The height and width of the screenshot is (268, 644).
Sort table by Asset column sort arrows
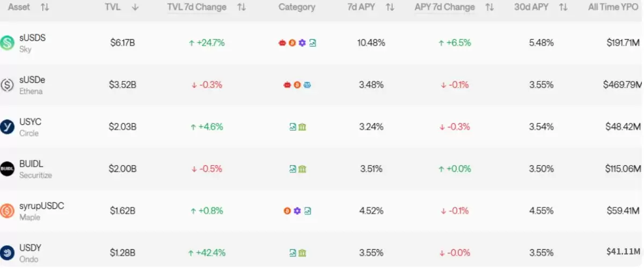pyautogui.click(x=45, y=8)
